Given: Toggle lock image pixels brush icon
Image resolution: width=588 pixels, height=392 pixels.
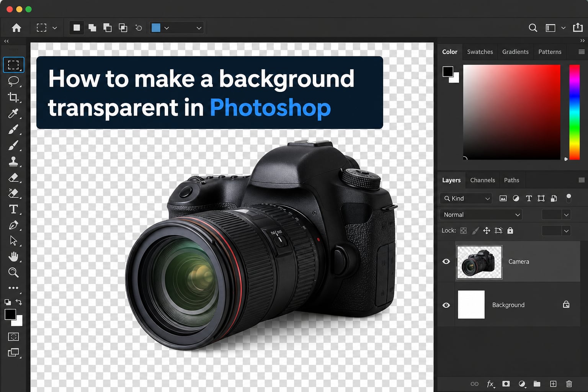Looking at the screenshot, I should (x=475, y=230).
